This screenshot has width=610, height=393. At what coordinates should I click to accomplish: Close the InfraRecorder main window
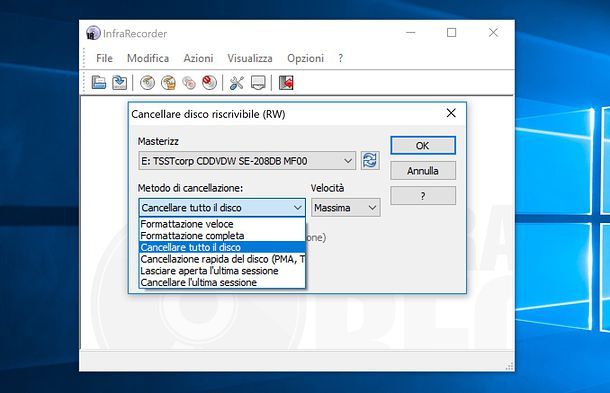493,33
